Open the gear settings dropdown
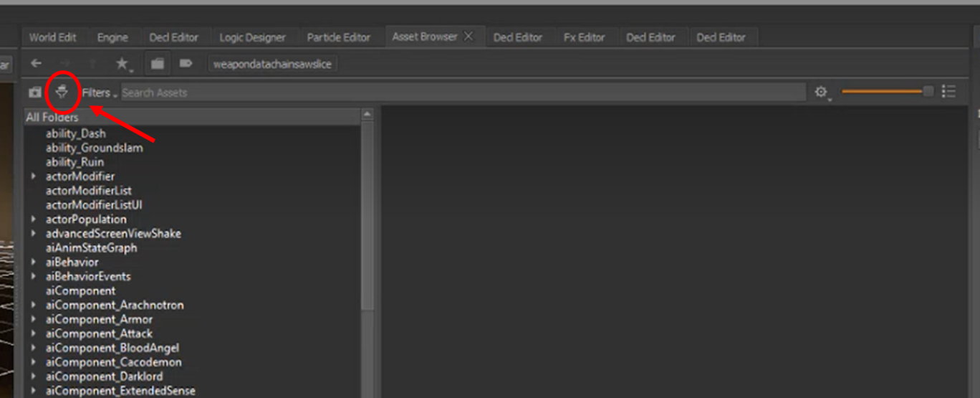This screenshot has height=398, width=980. 822,93
